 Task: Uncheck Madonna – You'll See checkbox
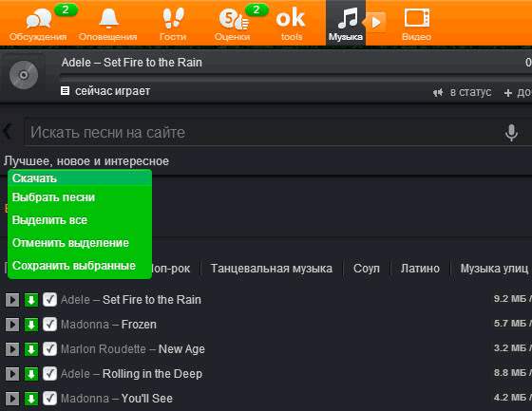49,399
